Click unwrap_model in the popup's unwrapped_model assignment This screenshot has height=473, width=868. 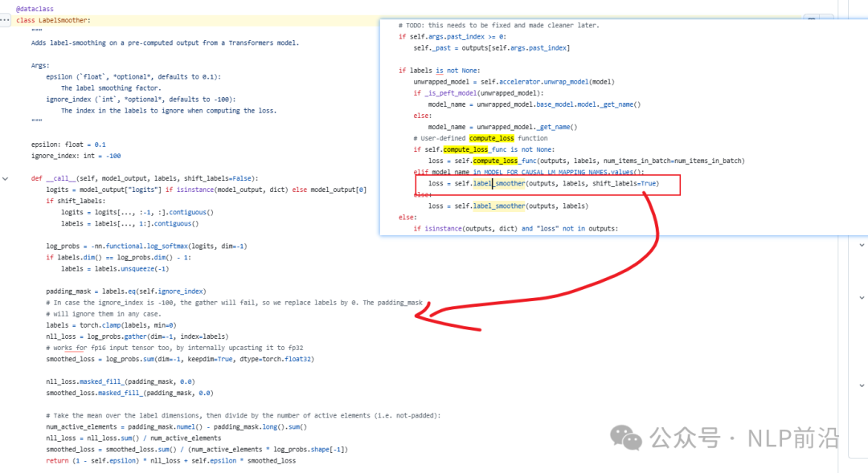point(566,82)
